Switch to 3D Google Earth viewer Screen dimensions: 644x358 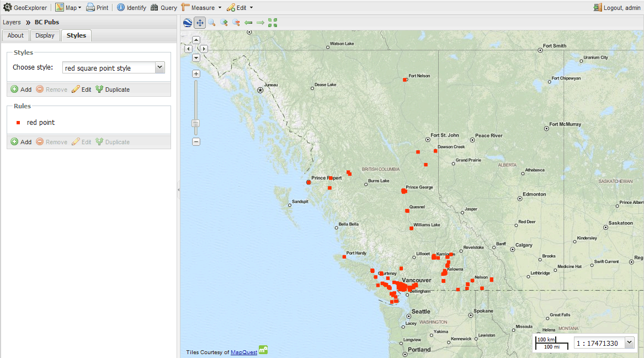coord(188,23)
